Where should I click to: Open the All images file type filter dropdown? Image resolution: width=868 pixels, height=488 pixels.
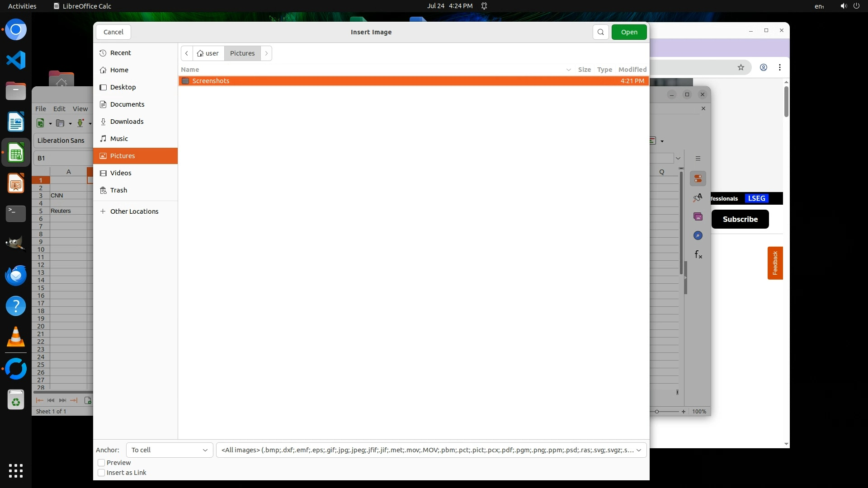pos(431,450)
